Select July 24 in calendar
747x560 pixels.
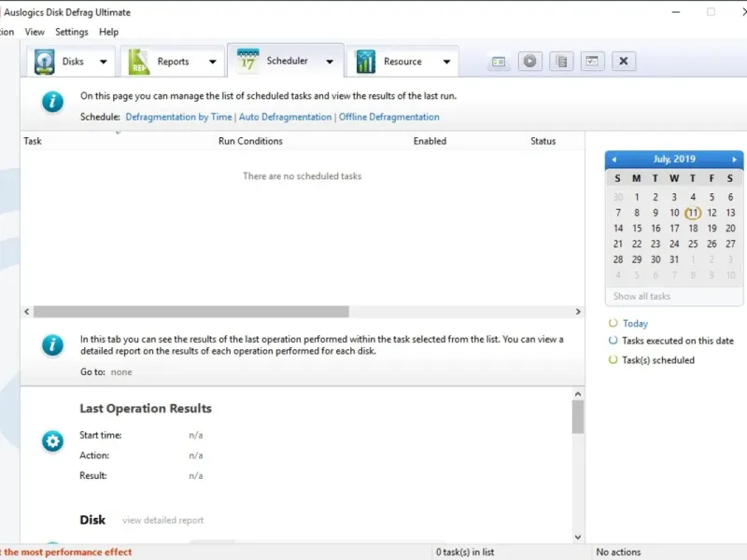pos(674,244)
